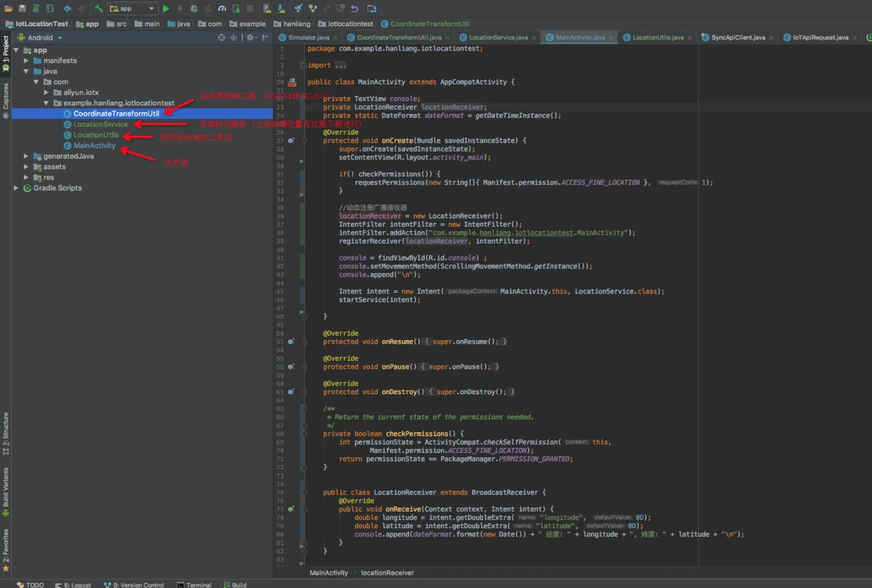
Task: Switch to the LocationService.java tab
Action: pos(498,38)
